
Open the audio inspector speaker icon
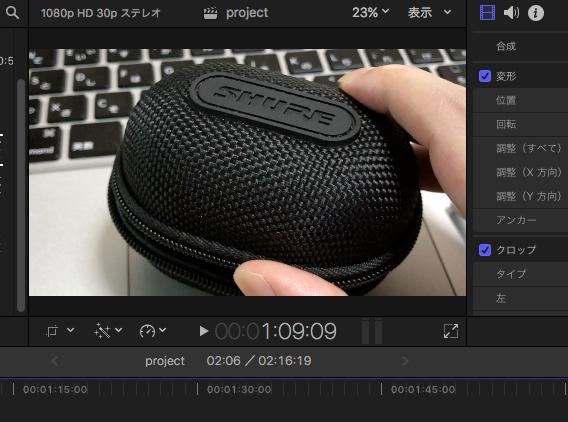point(511,13)
